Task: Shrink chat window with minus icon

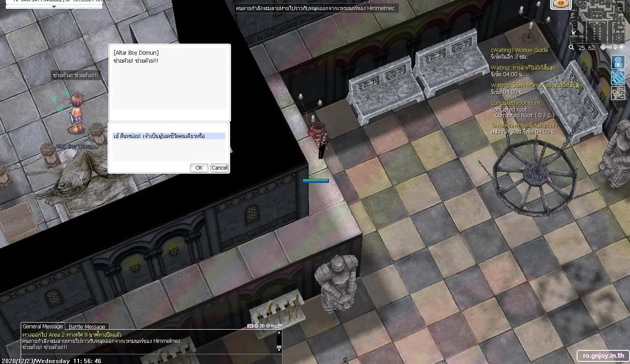Action: pos(272,326)
